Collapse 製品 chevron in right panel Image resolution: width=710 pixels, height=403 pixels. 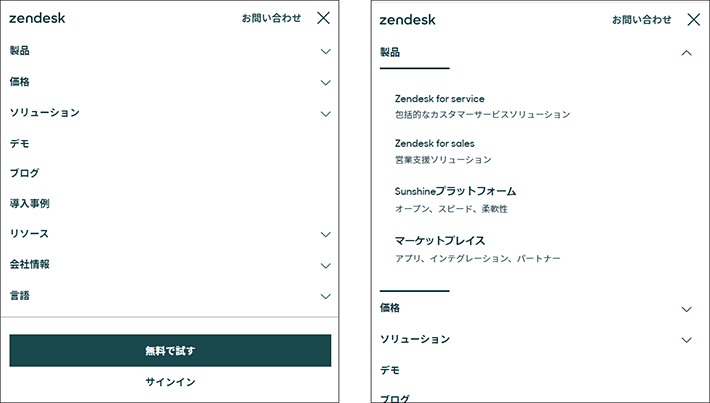click(686, 53)
